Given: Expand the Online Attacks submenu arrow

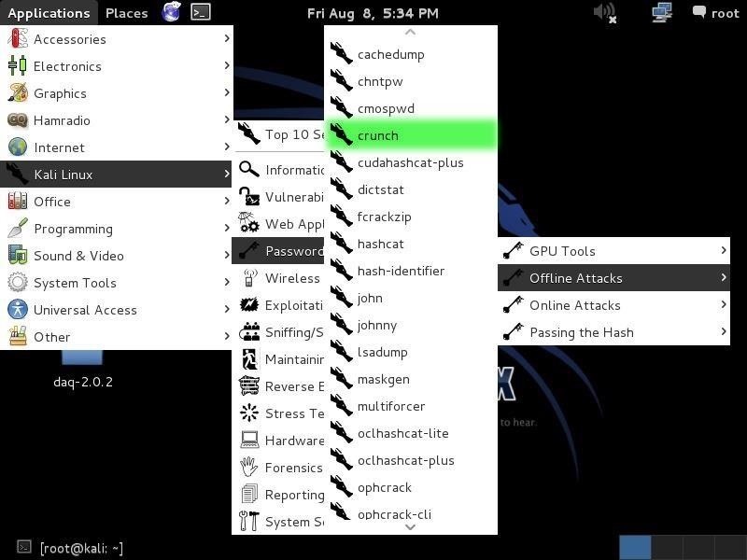Looking at the screenshot, I should point(724,304).
